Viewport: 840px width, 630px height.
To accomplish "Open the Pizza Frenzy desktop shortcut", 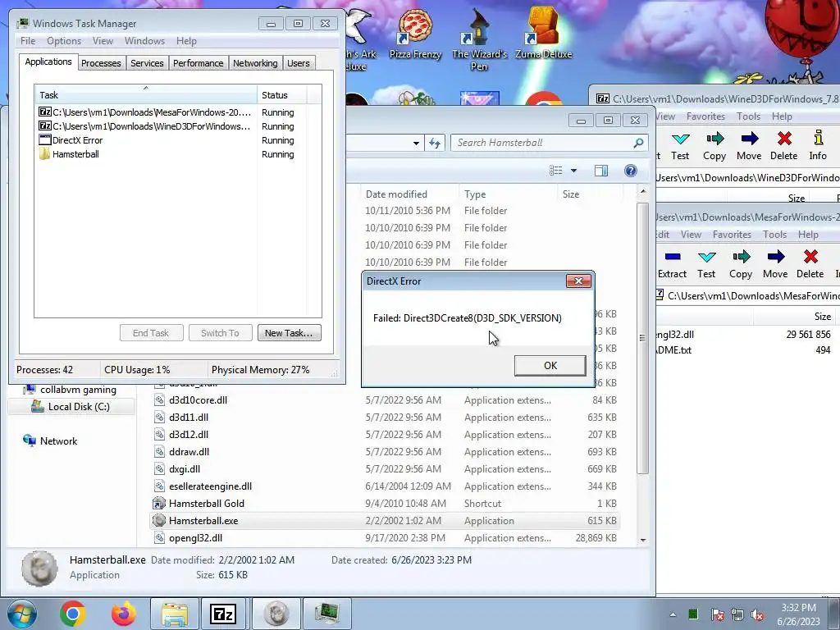I will pyautogui.click(x=415, y=33).
